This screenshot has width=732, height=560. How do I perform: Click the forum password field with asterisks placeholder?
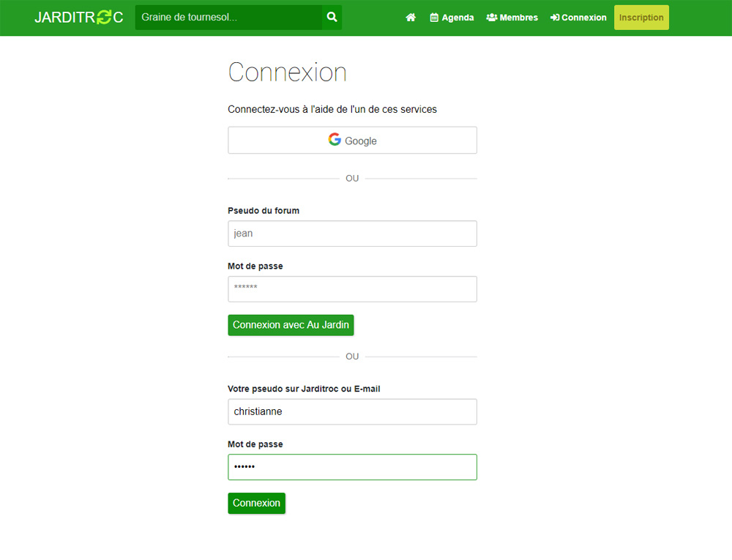coord(352,289)
